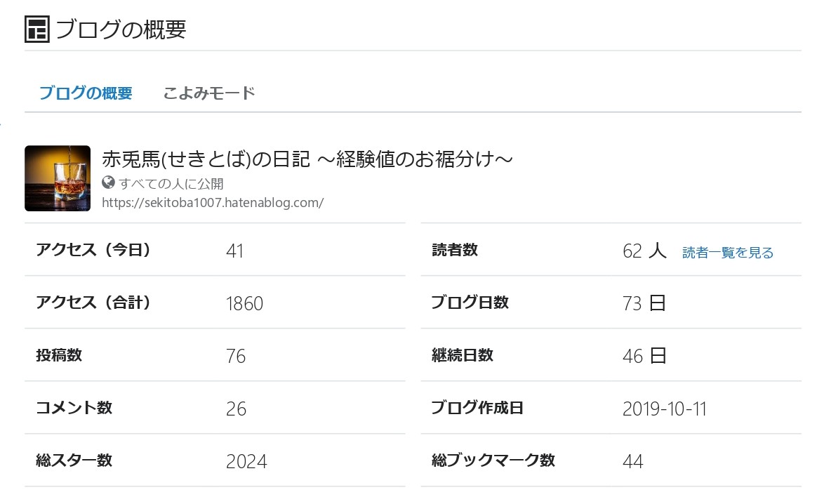This screenshot has height=504, width=831.
Task: Select the ブログの概要 tab
Action: [x=85, y=92]
